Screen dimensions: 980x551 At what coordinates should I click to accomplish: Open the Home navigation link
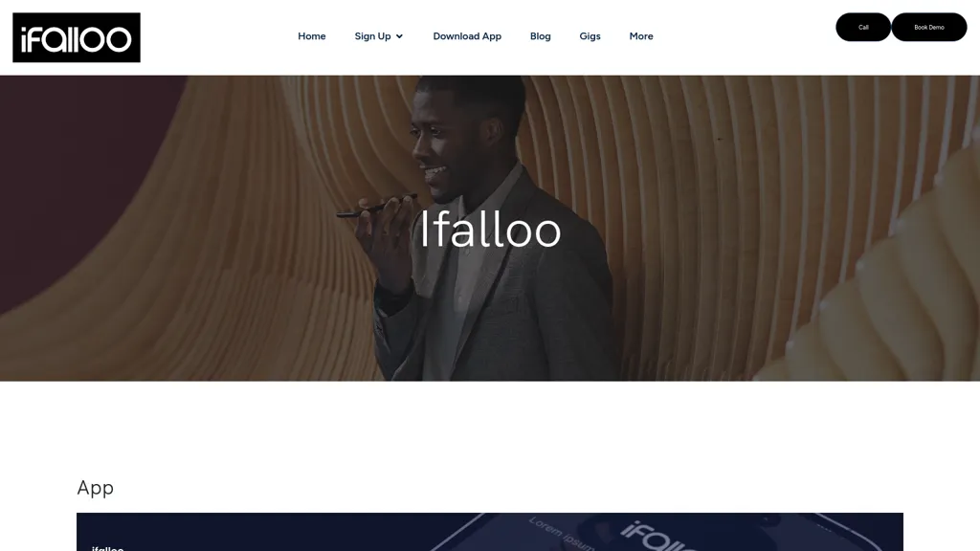pyautogui.click(x=311, y=36)
